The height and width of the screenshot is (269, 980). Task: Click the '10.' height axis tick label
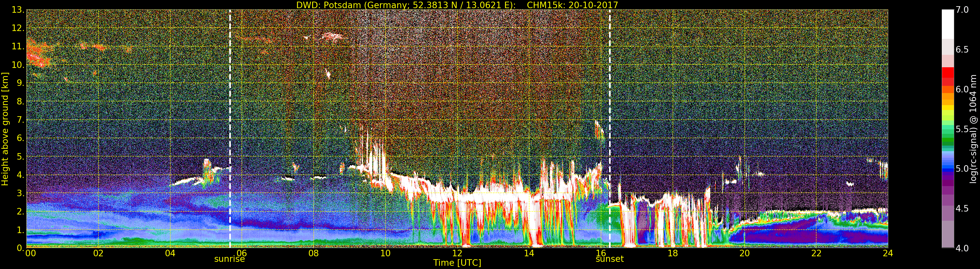(18, 65)
